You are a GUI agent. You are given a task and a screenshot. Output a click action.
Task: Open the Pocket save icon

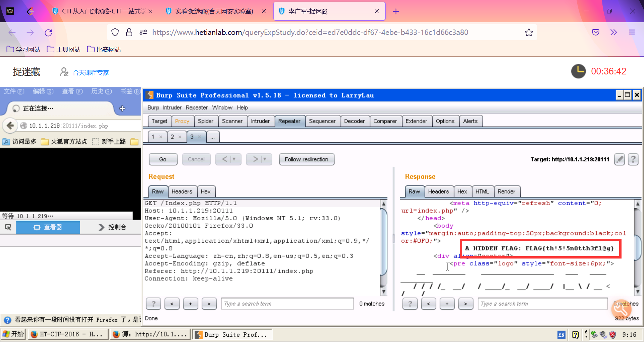tap(596, 33)
